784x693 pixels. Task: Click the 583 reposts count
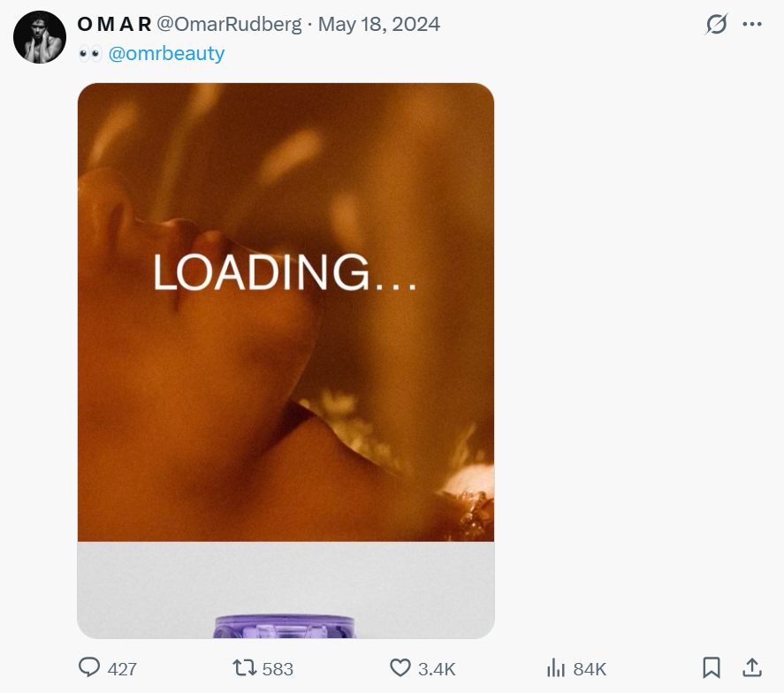point(278,668)
